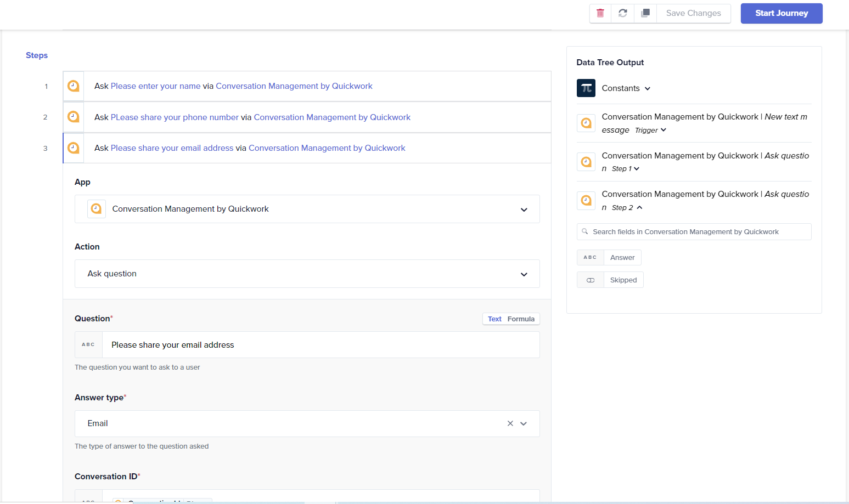Click the Constants pi icon
Screen dimensions: 849x504
click(586, 88)
